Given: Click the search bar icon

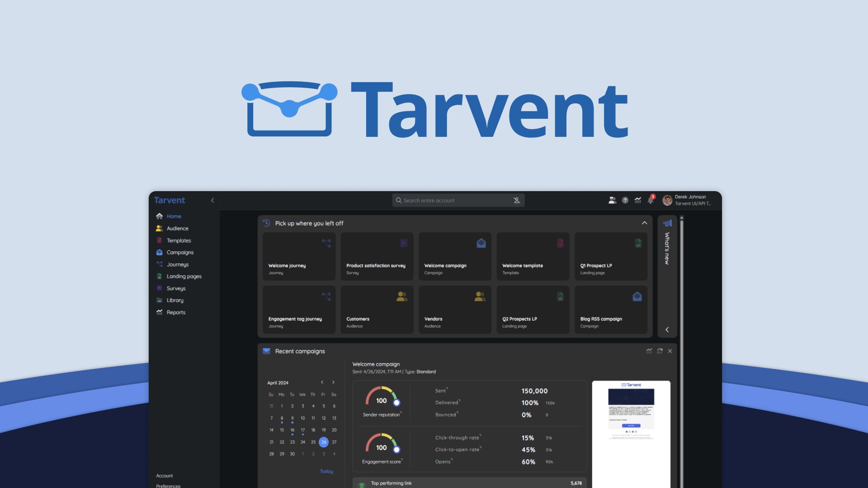Looking at the screenshot, I should tap(398, 200).
